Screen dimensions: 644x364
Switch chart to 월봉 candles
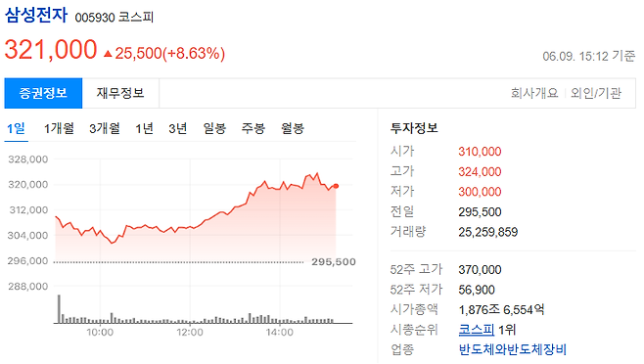pyautogui.click(x=292, y=128)
